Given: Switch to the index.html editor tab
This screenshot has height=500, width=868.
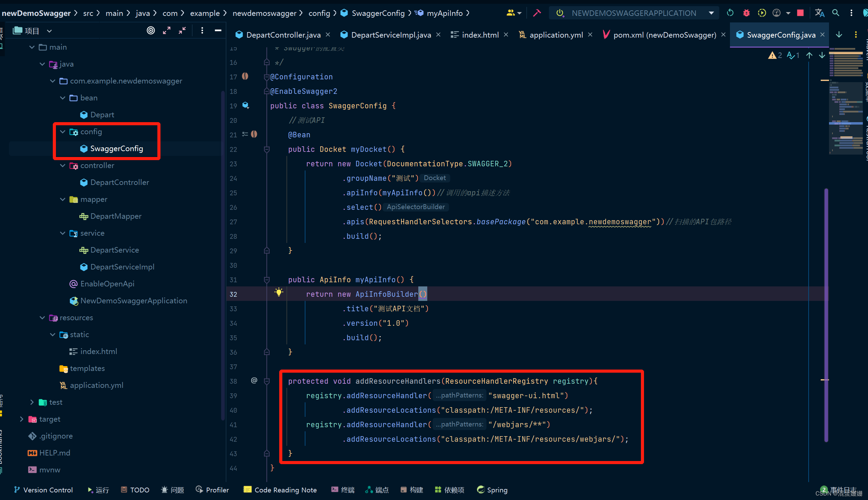Looking at the screenshot, I should click(480, 35).
